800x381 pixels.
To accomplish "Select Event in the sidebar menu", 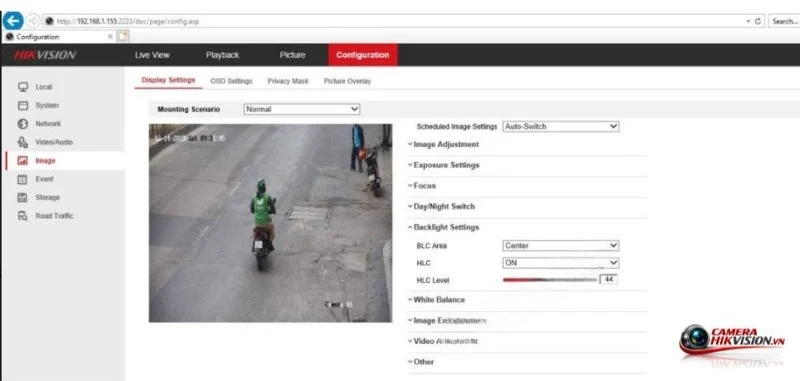I will click(44, 179).
